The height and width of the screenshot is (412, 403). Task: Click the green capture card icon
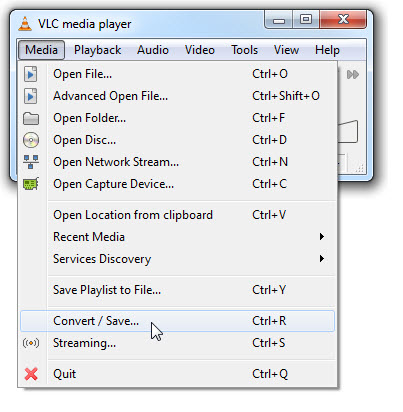tap(31, 184)
